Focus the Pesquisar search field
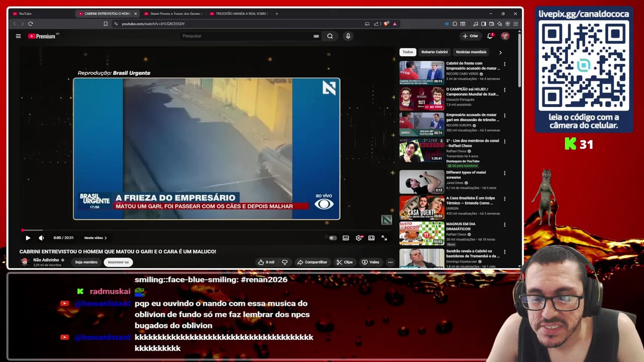 (x=247, y=36)
